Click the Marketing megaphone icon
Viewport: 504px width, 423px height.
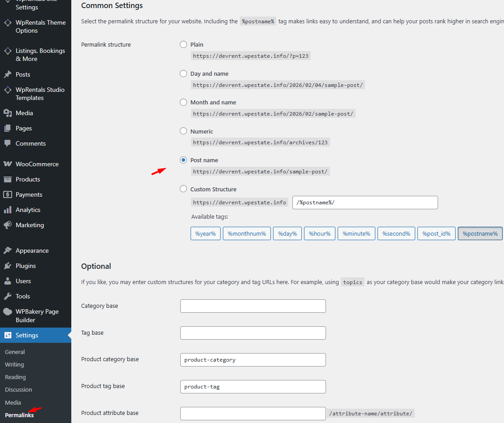[x=8, y=225]
